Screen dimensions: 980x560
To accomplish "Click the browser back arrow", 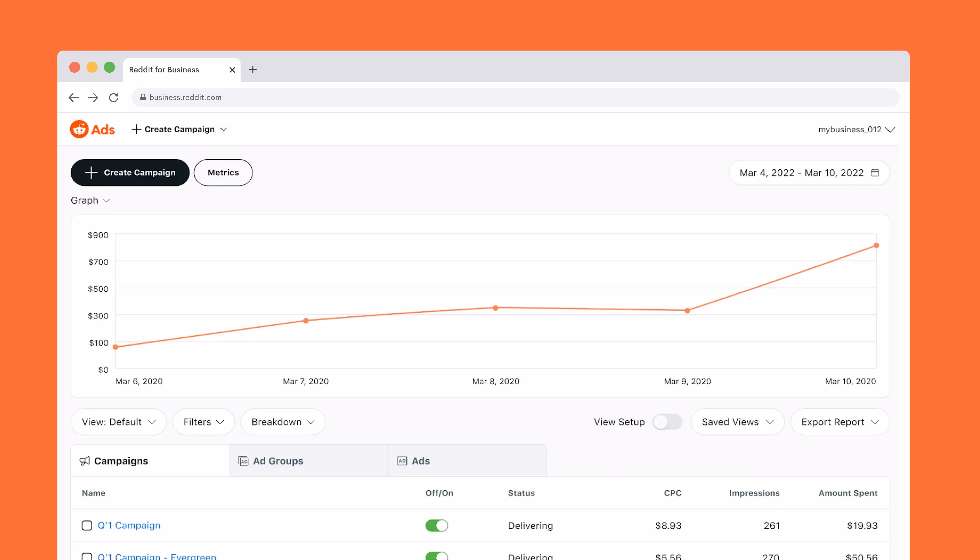I will pos(73,97).
